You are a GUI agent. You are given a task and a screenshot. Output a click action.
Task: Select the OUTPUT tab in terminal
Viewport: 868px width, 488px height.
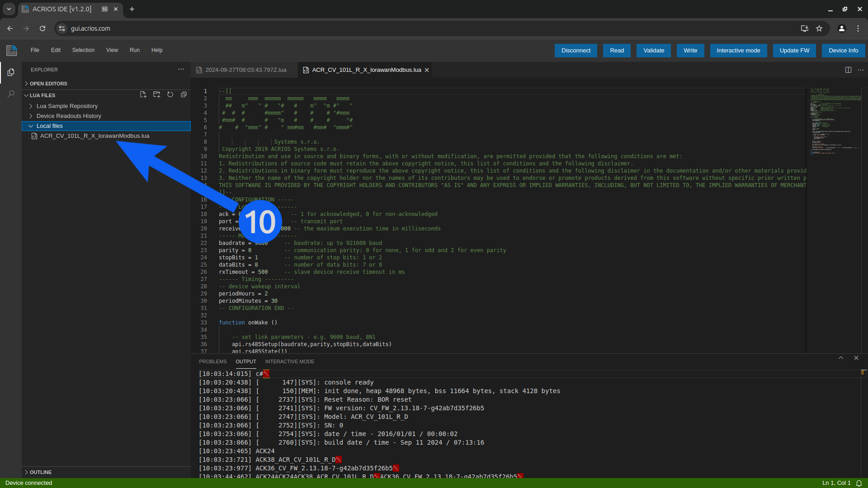click(x=245, y=361)
